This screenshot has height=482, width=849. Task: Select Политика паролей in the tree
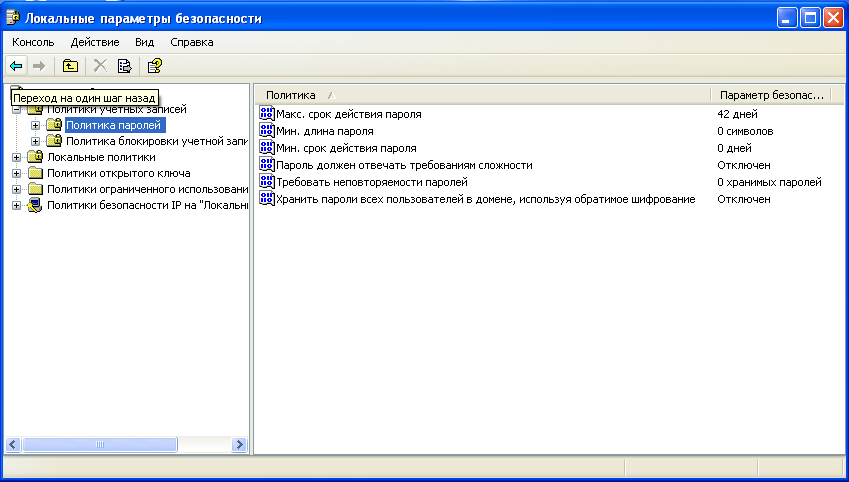pyautogui.click(x=114, y=125)
